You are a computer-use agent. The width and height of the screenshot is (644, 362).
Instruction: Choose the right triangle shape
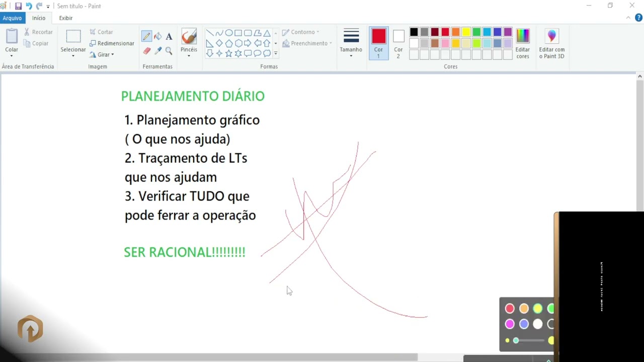(210, 43)
